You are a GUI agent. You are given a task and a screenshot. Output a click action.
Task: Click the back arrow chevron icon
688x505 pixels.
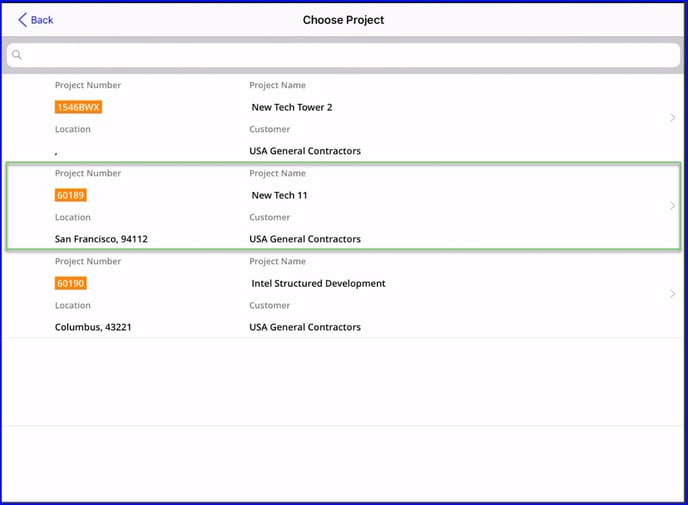(x=22, y=20)
